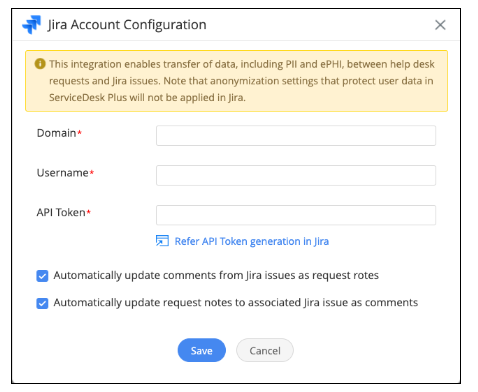Close the Jira Account Configuration dialog
478x392 pixels.
coord(440,25)
